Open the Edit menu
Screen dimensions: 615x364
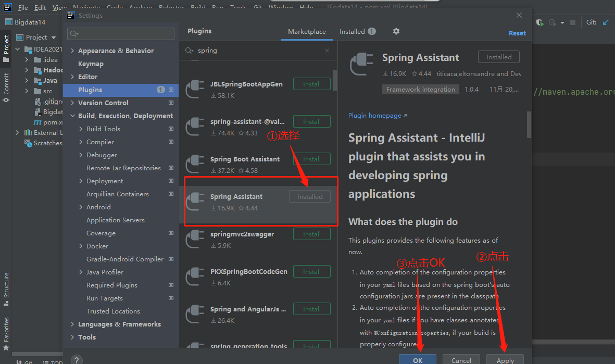[40, 7]
